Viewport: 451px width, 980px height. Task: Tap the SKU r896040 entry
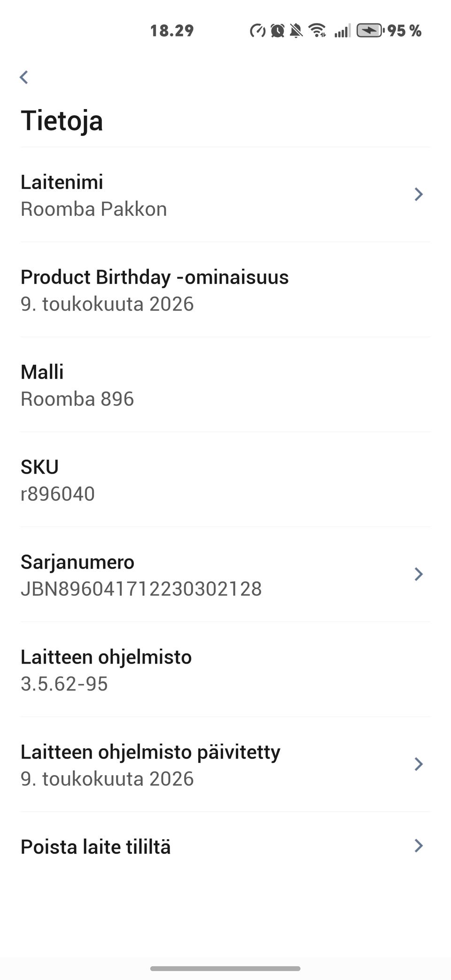coord(225,480)
